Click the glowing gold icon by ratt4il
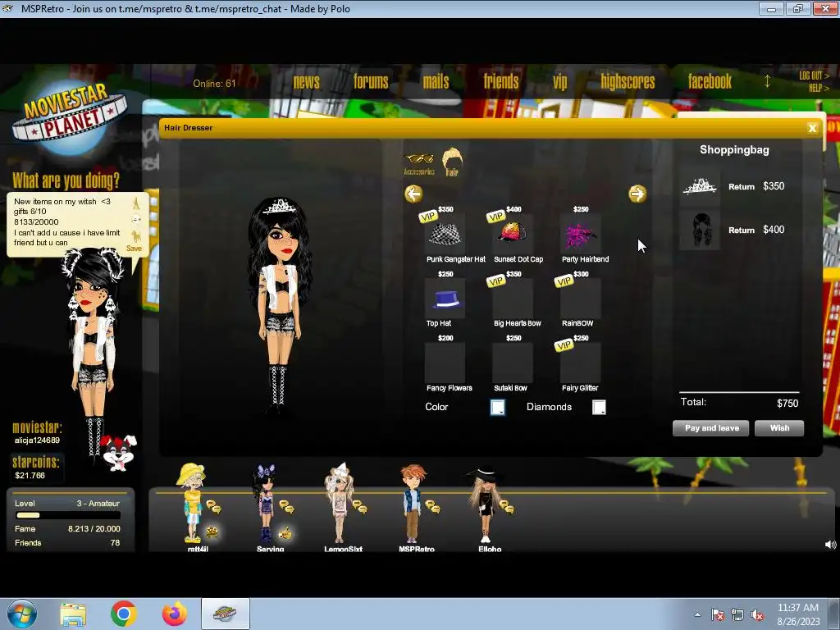Viewport: 840px width, 630px height. point(212,532)
